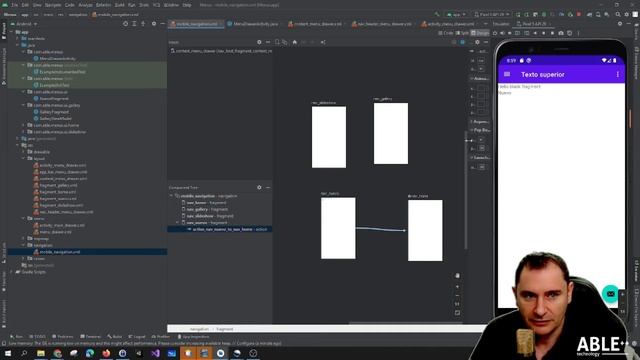Open Visual Studio from the taskbar

[155, 353]
